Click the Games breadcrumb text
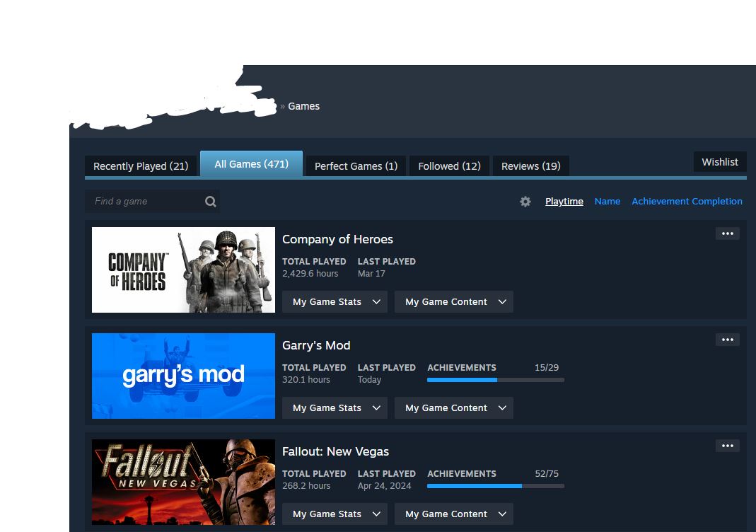 pos(304,106)
